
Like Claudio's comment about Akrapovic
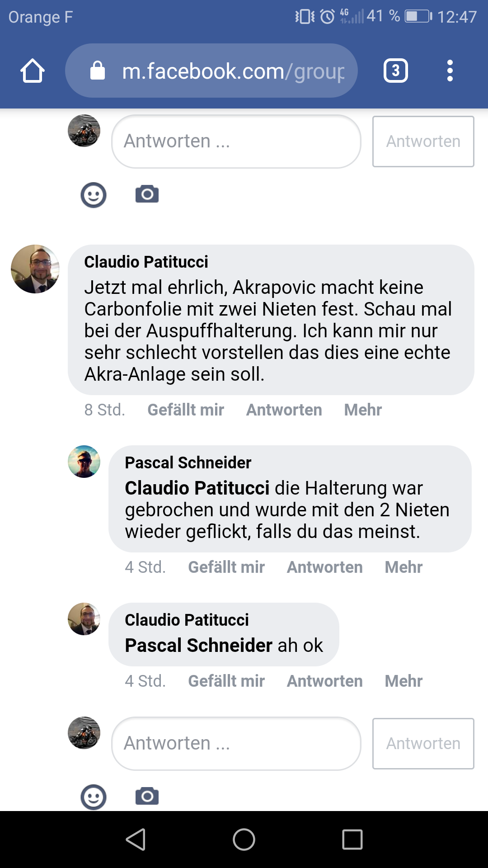pos(186,410)
